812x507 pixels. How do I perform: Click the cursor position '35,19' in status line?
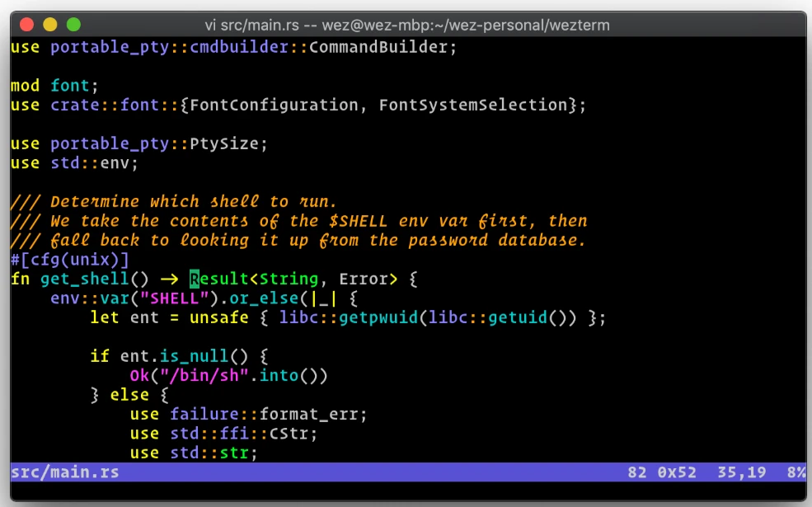tap(741, 472)
